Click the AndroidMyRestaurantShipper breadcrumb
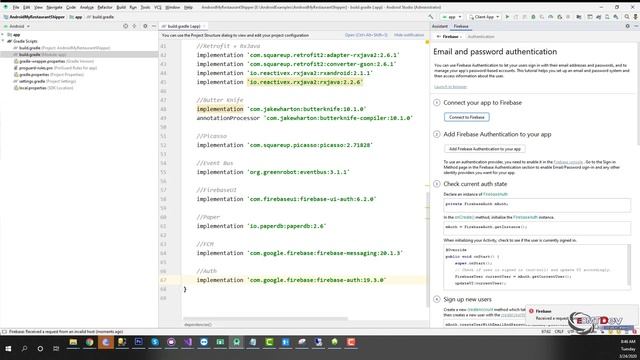The image size is (640, 360). (34, 17)
